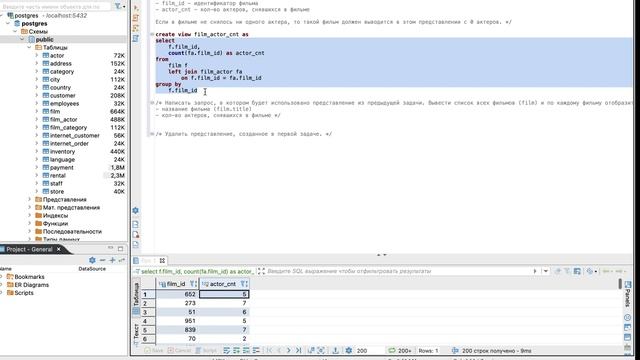The image size is (640, 360).
Task: Select the customer table in navigator
Action: click(x=62, y=96)
